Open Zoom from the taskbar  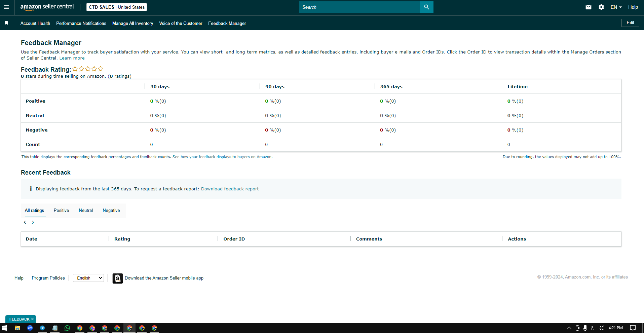coord(30,328)
